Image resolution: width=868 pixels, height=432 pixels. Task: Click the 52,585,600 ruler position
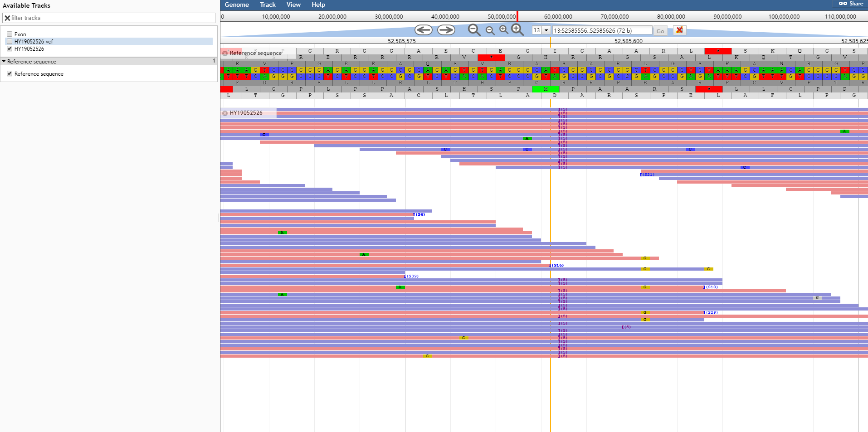point(629,41)
